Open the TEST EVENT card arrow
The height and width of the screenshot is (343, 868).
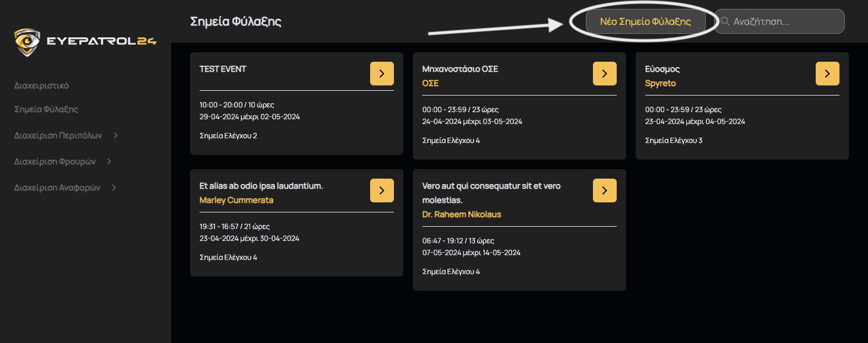[381, 74]
